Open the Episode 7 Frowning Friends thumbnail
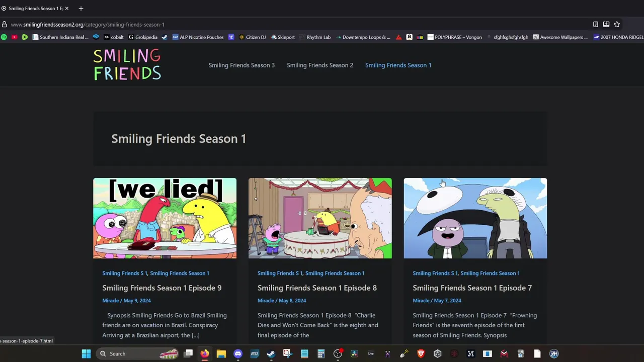The width and height of the screenshot is (644, 362). [475, 218]
